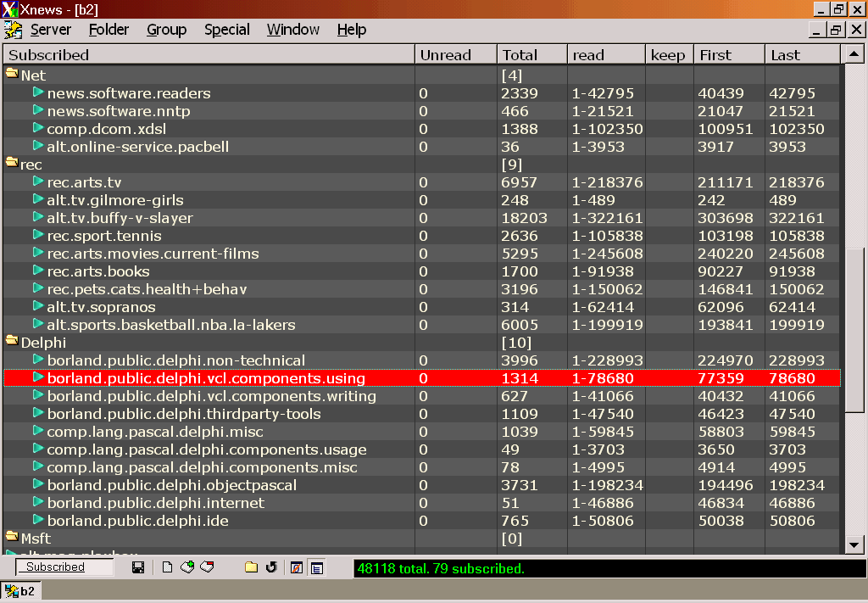Open the Server menu
The image size is (868, 603).
(50, 30)
